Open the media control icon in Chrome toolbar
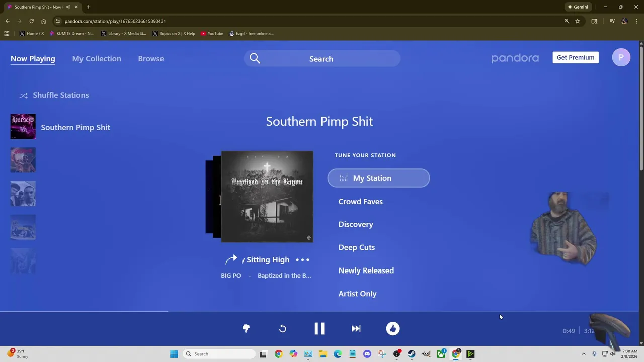This screenshot has width=644, height=362. pos(612,21)
